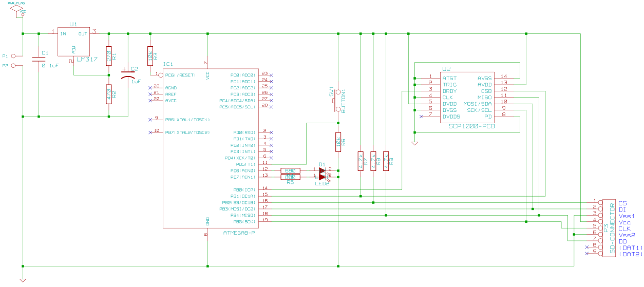Viewport: 644px width, 287px height.
Task: Click the PB3(MOSI/OC2) pin label
Action: tap(237, 208)
